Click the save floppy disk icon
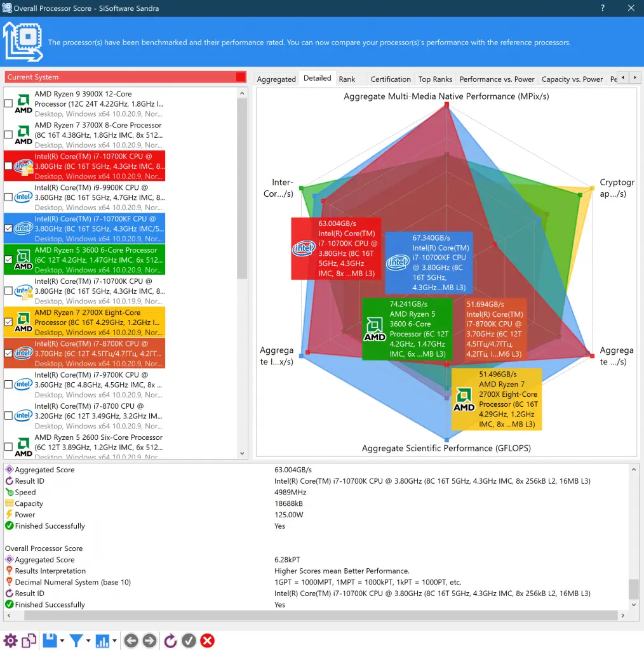The width and height of the screenshot is (644, 650). [x=50, y=640]
